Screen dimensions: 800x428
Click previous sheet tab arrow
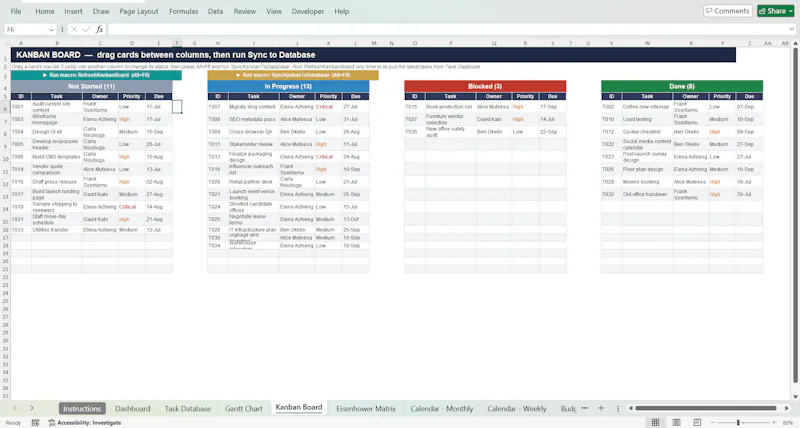pos(15,408)
